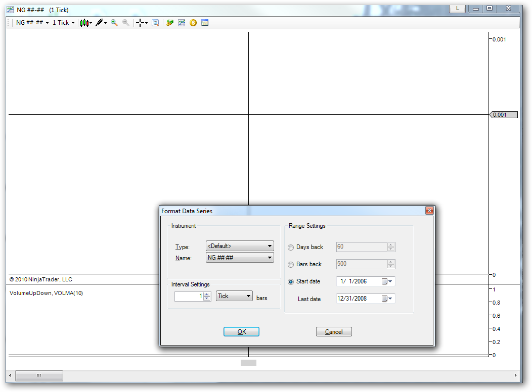Open the data box table icon
Image resolution: width=532 pixels, height=392 pixels.
coord(205,23)
